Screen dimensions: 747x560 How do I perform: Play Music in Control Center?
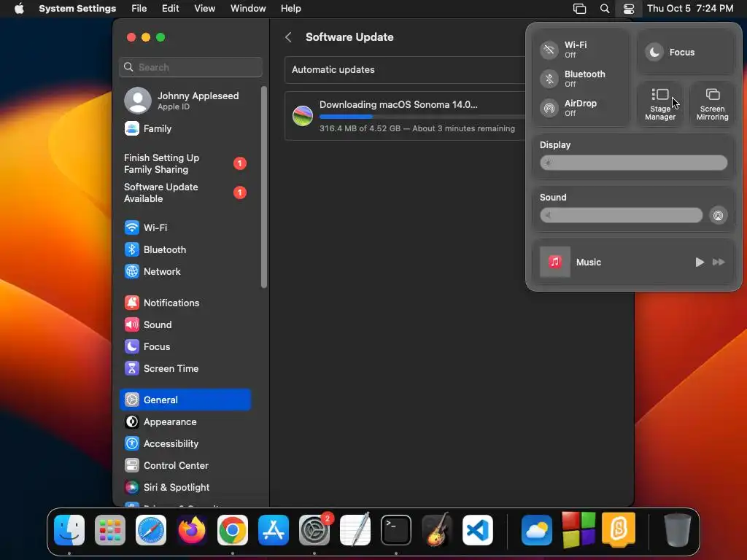700,262
